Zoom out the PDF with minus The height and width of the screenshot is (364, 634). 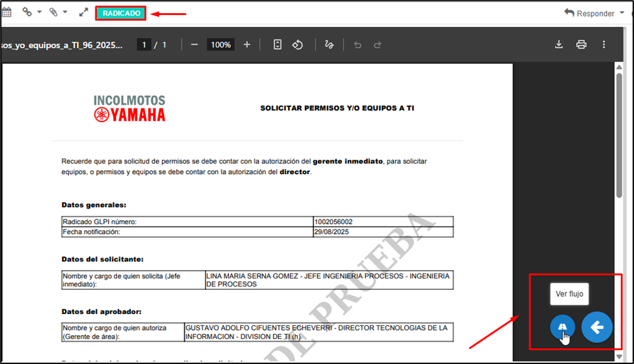194,45
